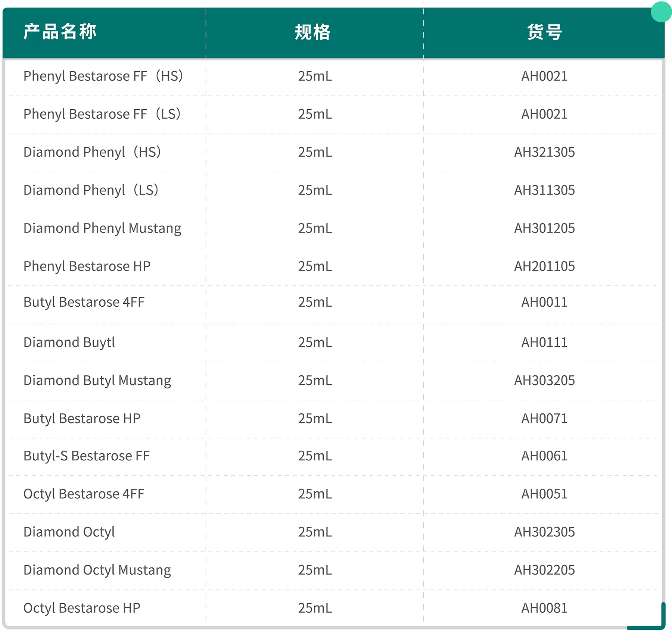Select Diamond Octyl product name cell
This screenshot has width=672, height=641.
(69, 532)
